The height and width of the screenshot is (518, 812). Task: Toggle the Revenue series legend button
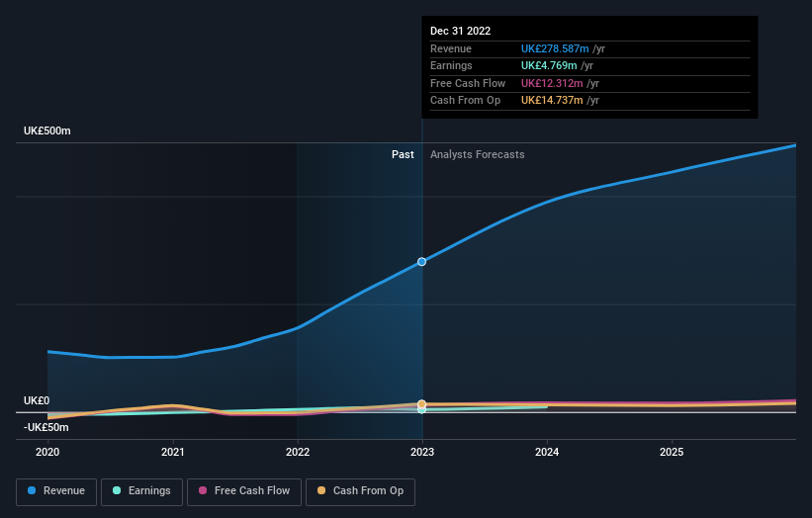[x=56, y=491]
